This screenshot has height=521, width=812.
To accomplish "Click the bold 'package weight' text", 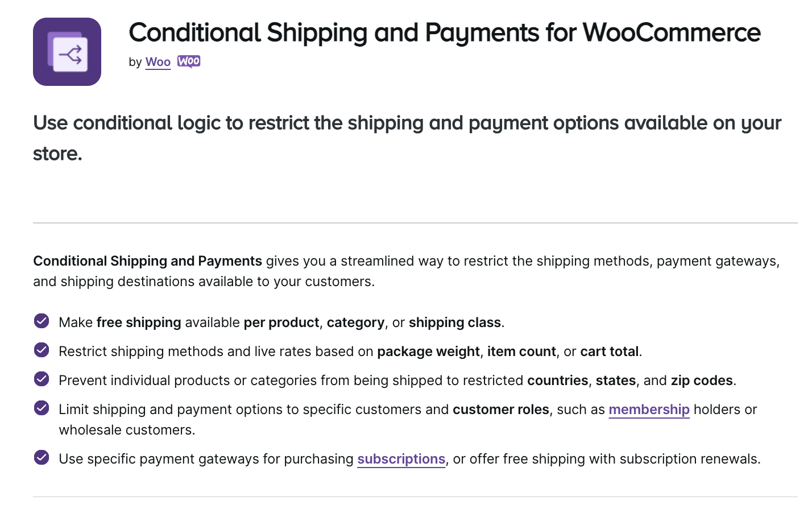I will 428,352.
